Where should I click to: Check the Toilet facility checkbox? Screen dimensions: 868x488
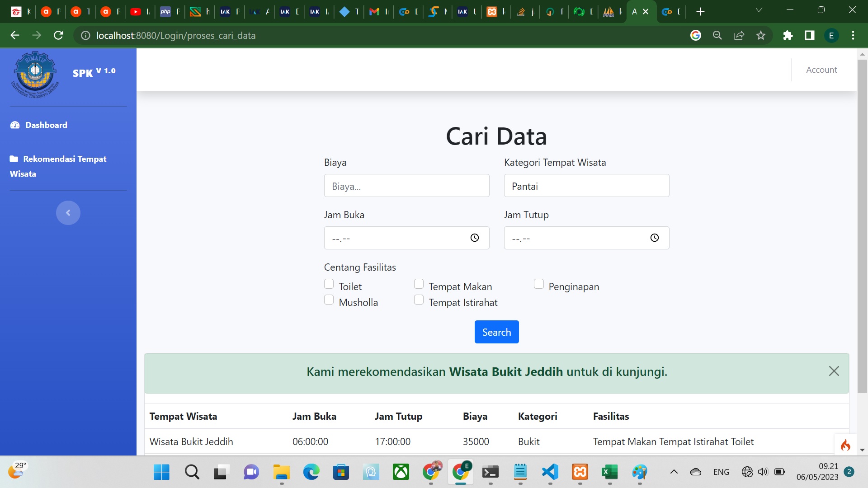click(329, 284)
